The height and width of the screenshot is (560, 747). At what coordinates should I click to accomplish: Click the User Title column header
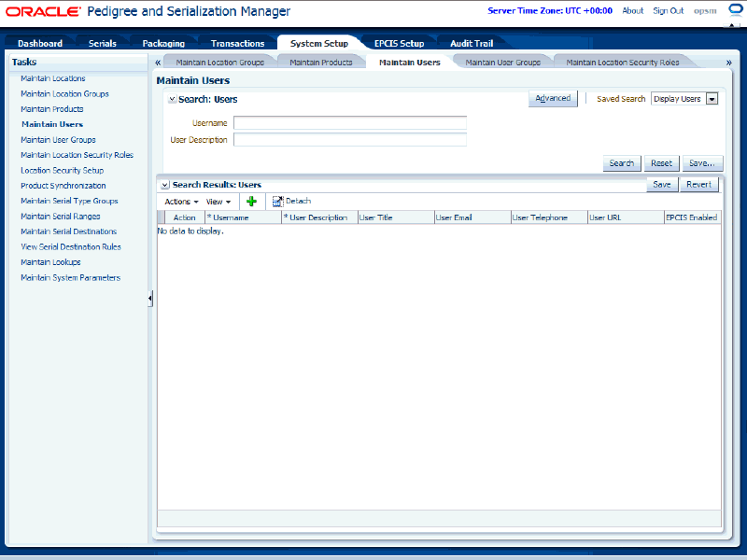(x=396, y=217)
